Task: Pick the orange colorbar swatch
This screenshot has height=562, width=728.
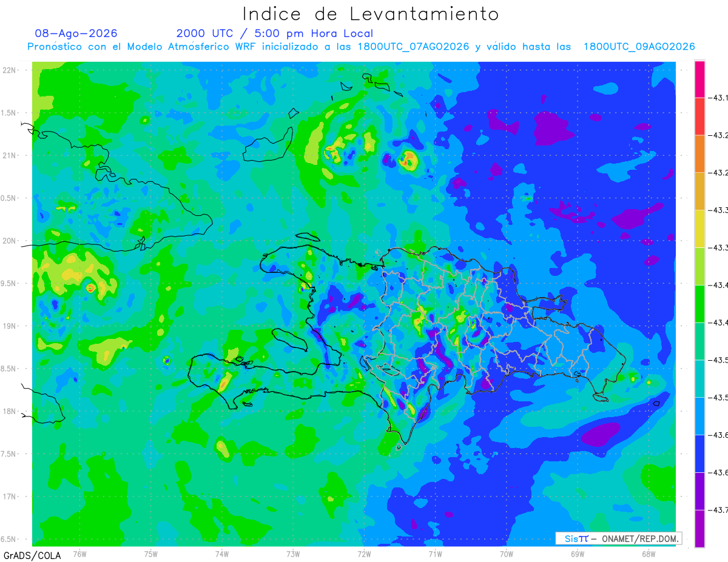Action: 699,154
